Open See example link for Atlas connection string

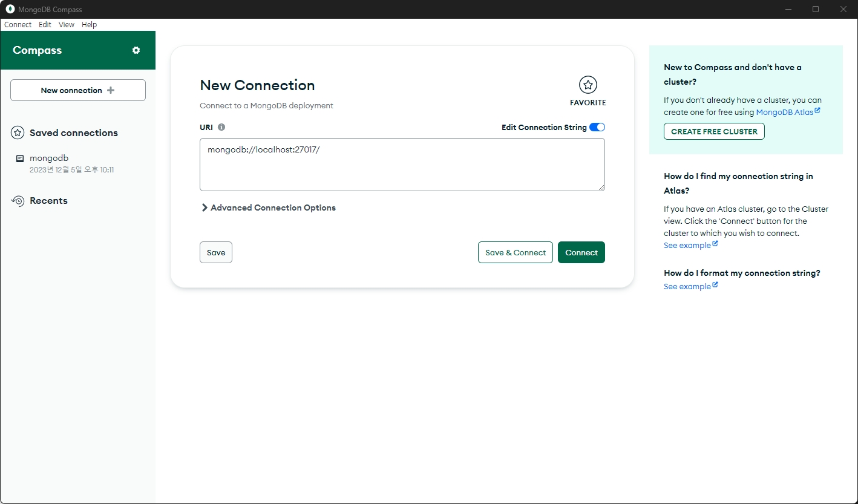pos(690,245)
